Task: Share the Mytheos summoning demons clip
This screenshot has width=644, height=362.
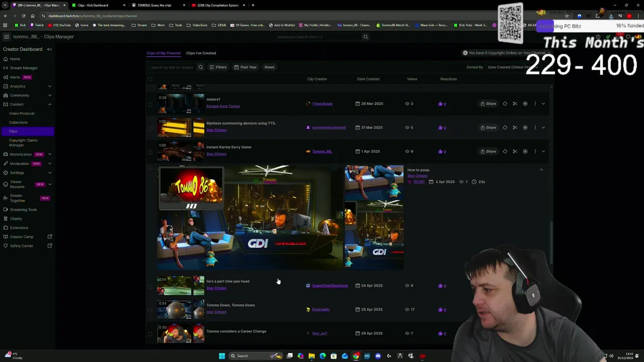Action: [488, 128]
